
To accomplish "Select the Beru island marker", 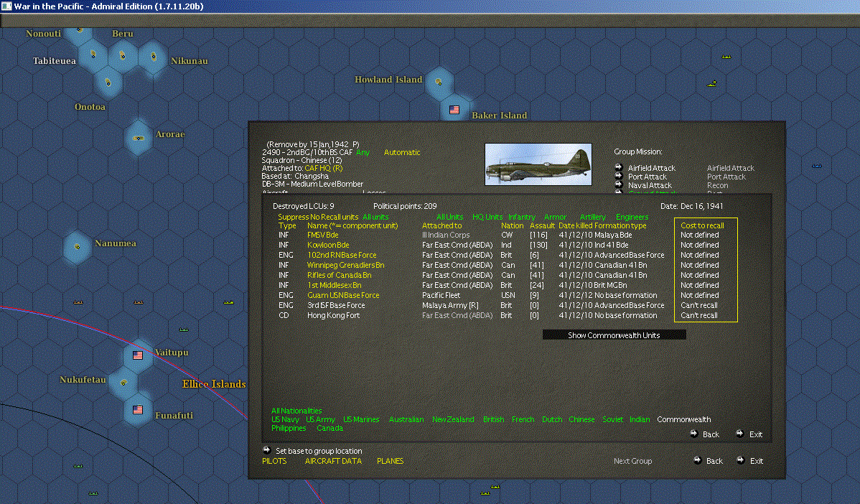I will 122,55.
